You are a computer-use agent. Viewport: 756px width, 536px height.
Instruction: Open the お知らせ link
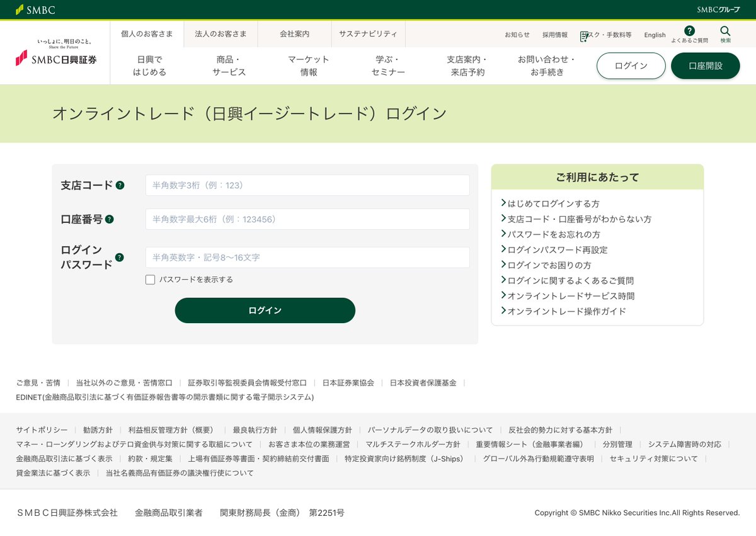[x=517, y=35]
